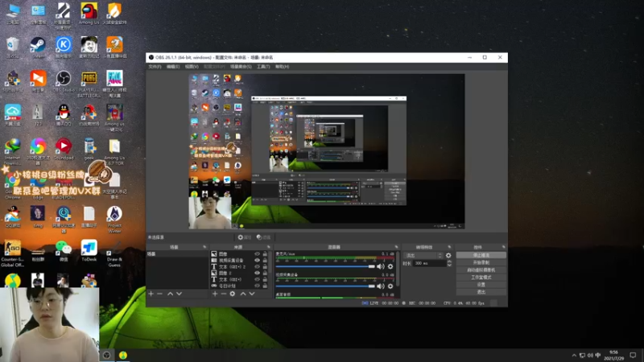This screenshot has width=644, height=362.
Task: Open Project Winter desktop shortcut
Action: (x=114, y=220)
